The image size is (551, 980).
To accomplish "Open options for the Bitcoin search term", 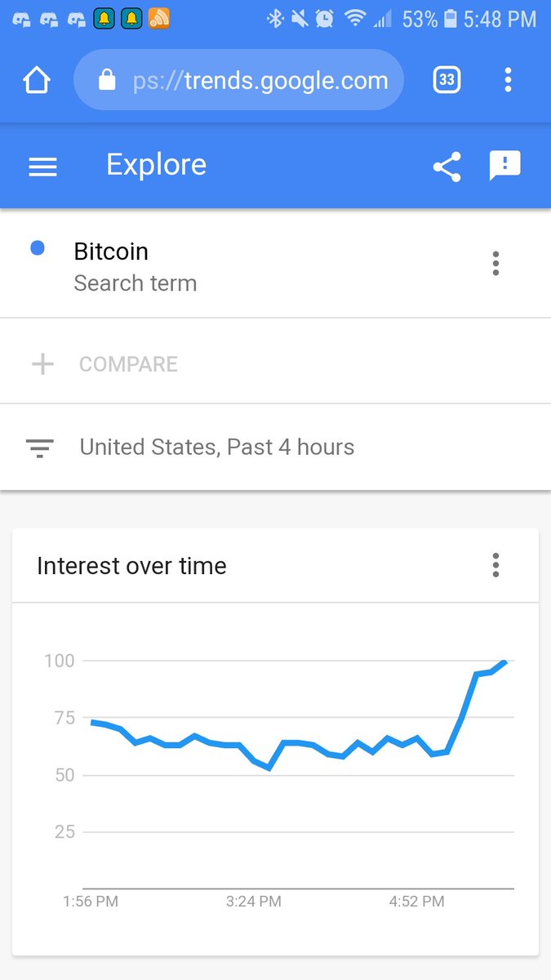I will [495, 263].
